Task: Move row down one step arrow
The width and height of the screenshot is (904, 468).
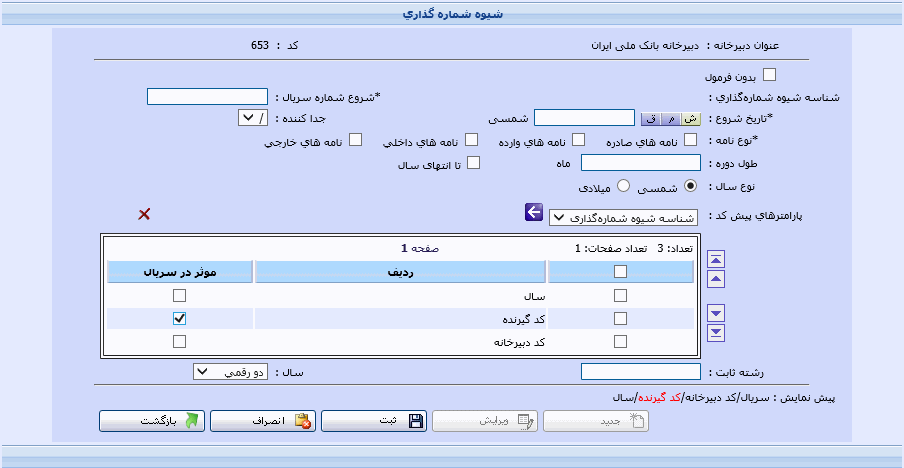Action: coord(715,314)
